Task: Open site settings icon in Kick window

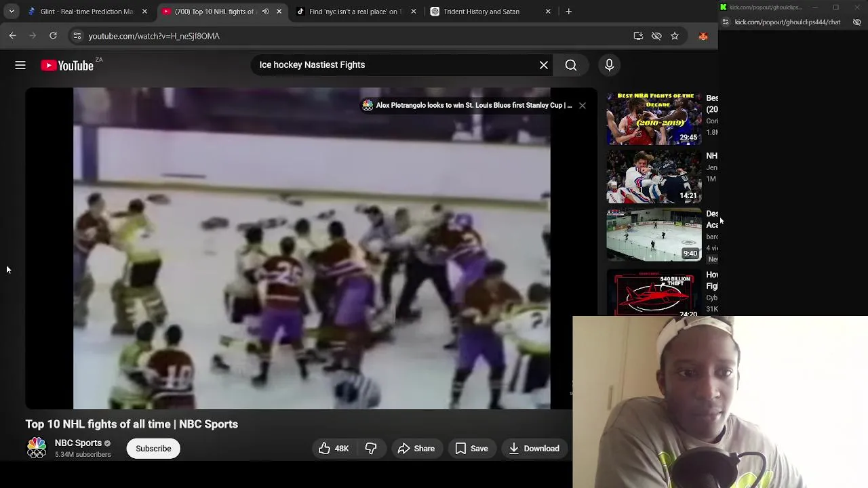Action: (726, 22)
